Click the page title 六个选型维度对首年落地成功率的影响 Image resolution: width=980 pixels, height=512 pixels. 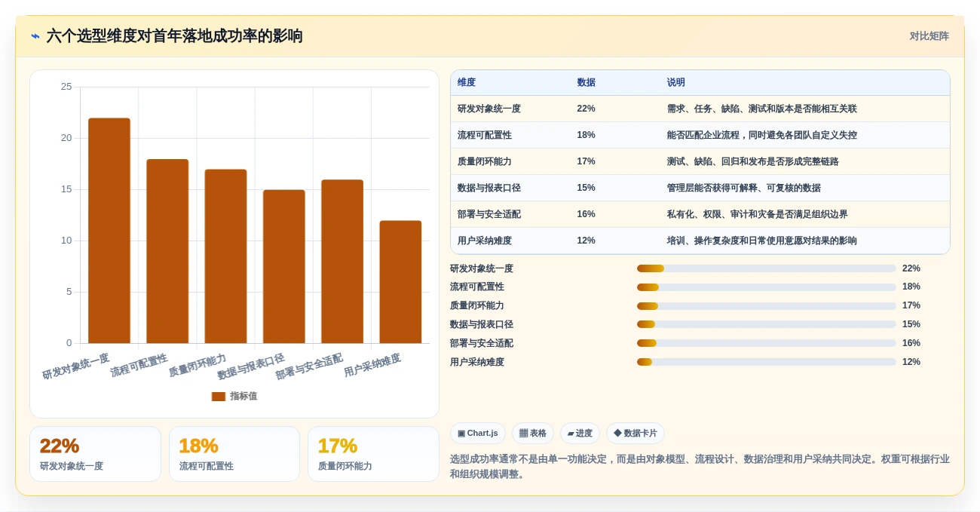[x=174, y=36]
